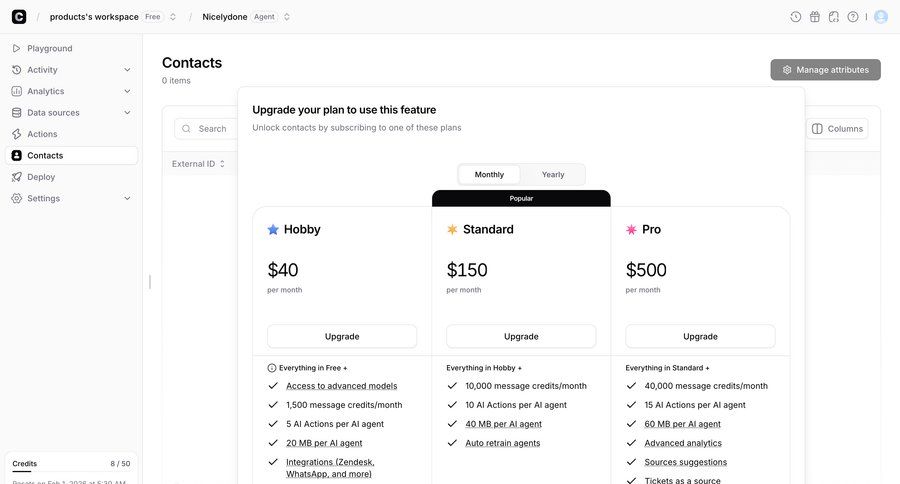The image size is (900, 484).
Task: Expand the Analytics section chevron
Action: 127,91
